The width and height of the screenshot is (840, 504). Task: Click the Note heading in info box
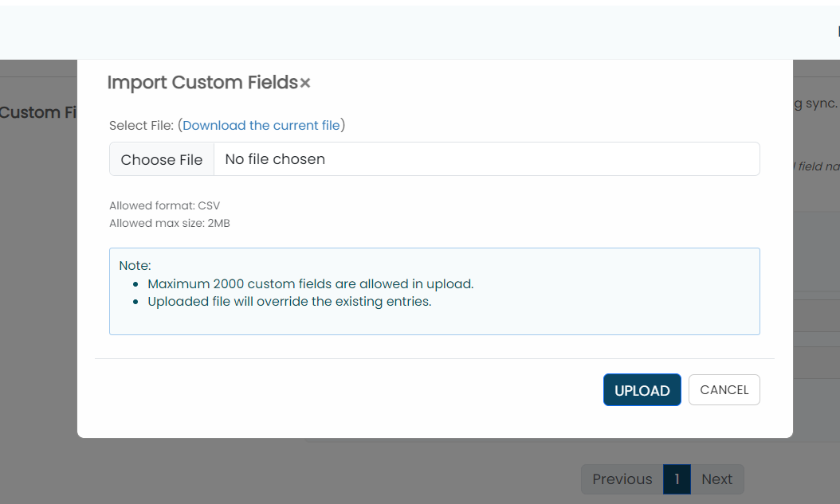[135, 265]
